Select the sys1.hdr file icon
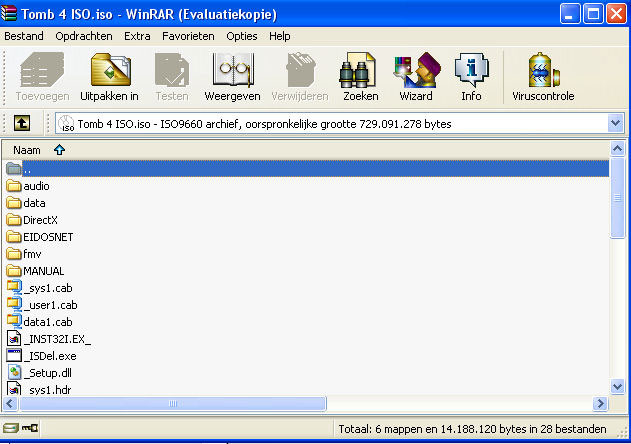 coord(14,388)
